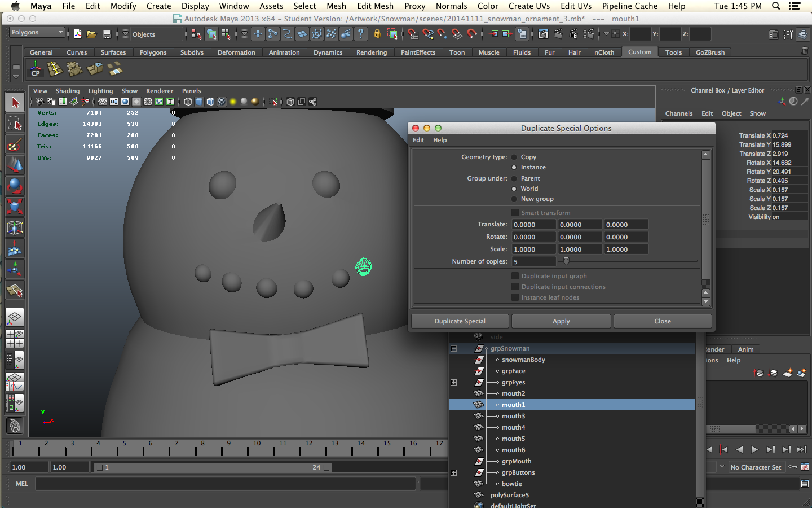The height and width of the screenshot is (508, 812).
Task: Expand the grpEyes node in Outliner
Action: click(453, 383)
